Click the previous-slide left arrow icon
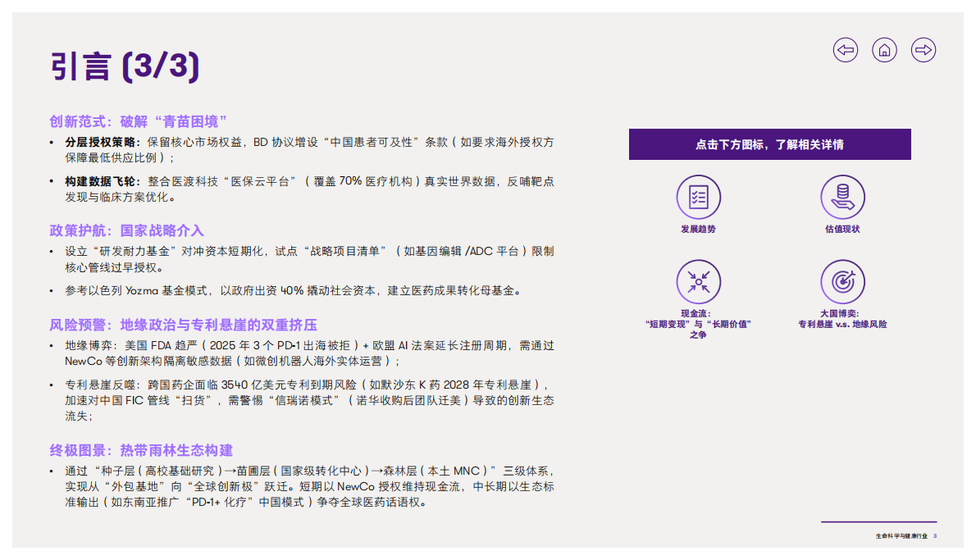The image size is (976, 560). point(845,50)
